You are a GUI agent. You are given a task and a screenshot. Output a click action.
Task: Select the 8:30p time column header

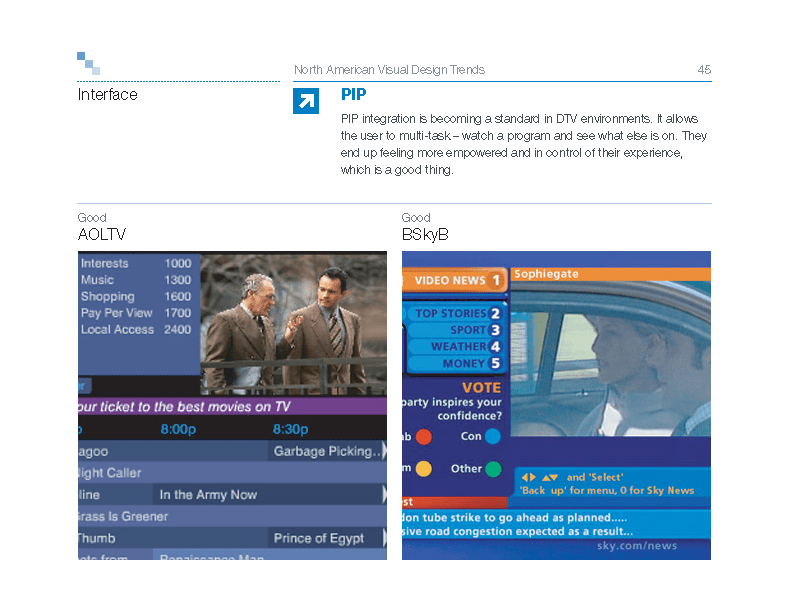coord(290,429)
